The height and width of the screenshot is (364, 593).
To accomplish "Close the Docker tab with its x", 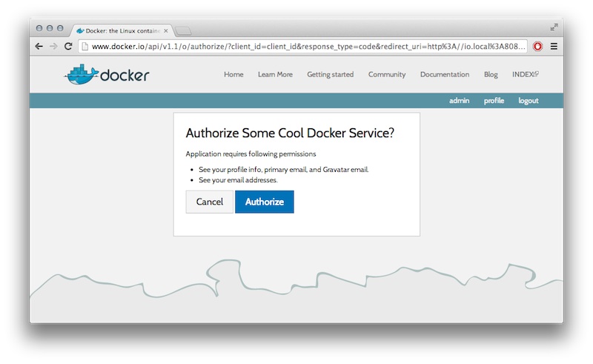I will [165, 30].
